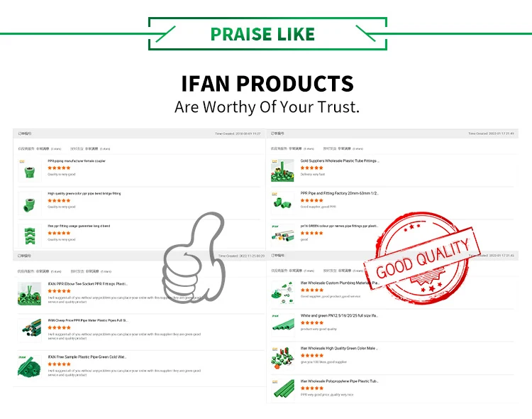Click star rating under 'Gold Suppliers Wholesale' item
532x419 pixels.
(x=311, y=168)
